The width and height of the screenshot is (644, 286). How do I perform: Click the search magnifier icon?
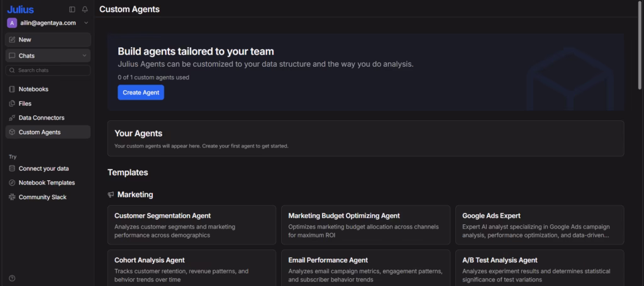coord(12,71)
